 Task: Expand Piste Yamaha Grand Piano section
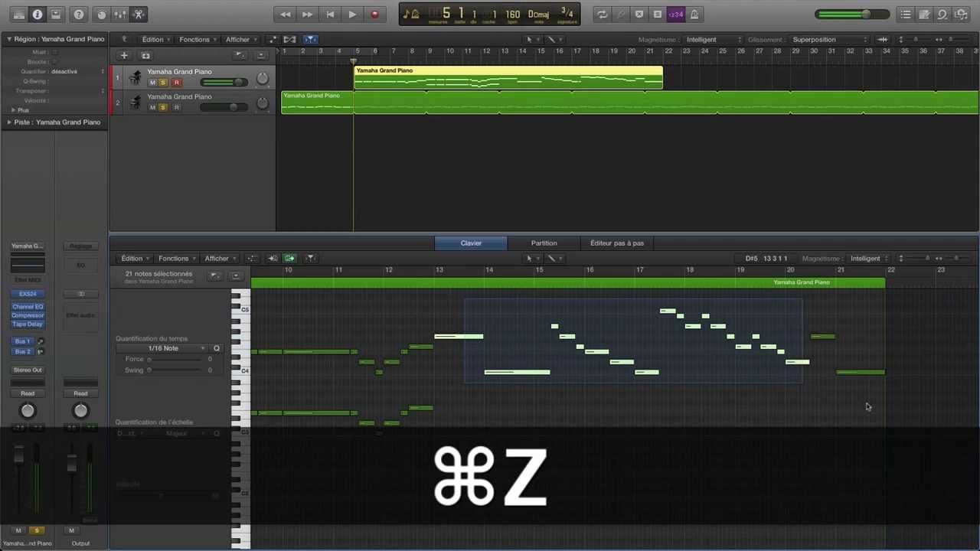pyautogui.click(x=9, y=122)
